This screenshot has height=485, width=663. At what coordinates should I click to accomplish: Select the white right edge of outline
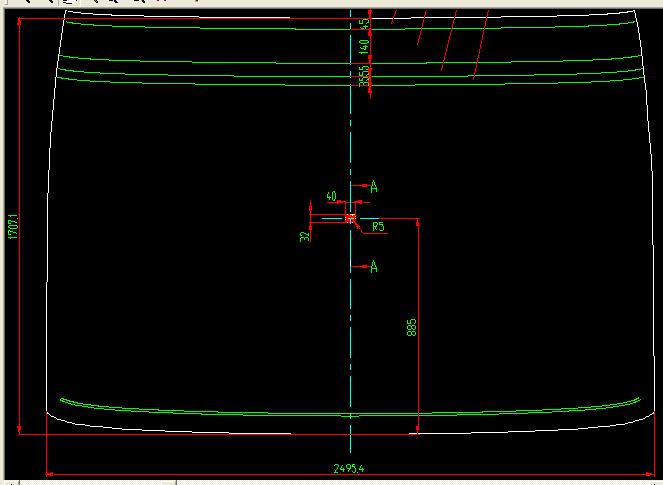(x=653, y=250)
